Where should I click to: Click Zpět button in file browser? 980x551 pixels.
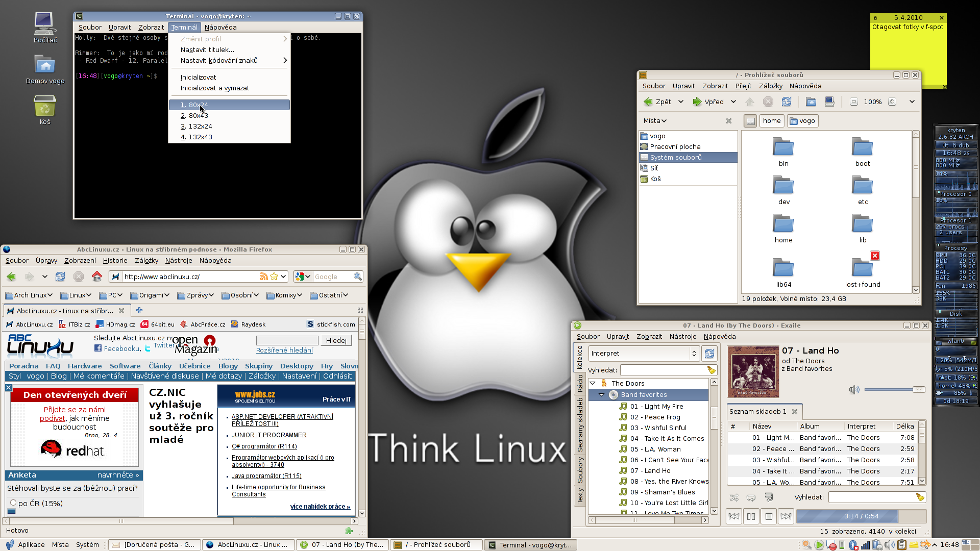click(x=657, y=102)
